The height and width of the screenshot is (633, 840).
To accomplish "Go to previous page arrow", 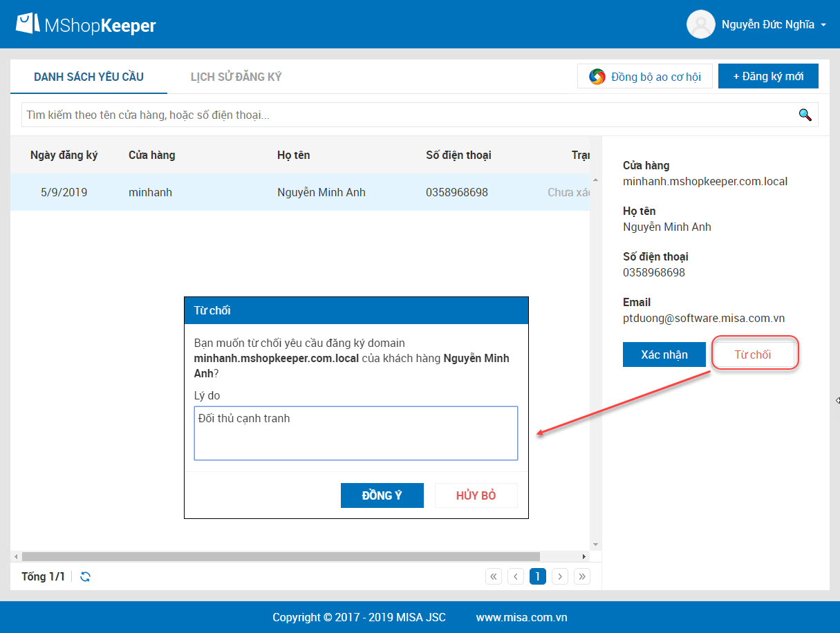I will click(516, 576).
